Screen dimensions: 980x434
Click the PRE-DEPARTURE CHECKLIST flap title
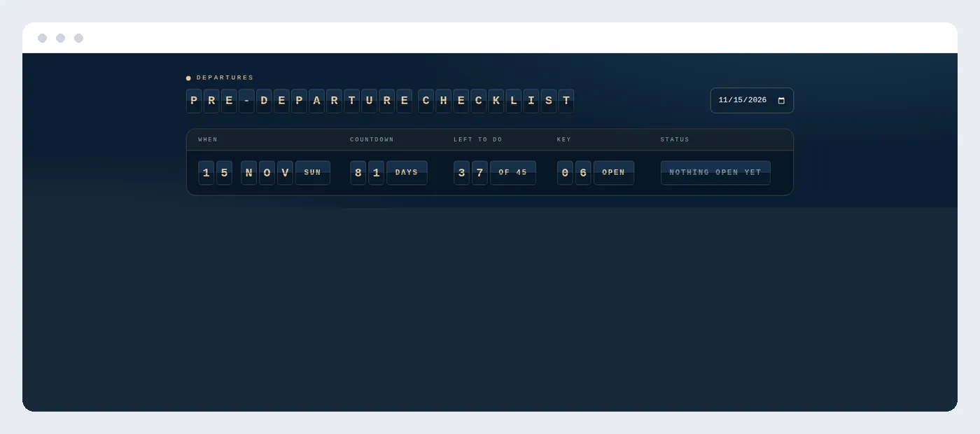tap(380, 101)
